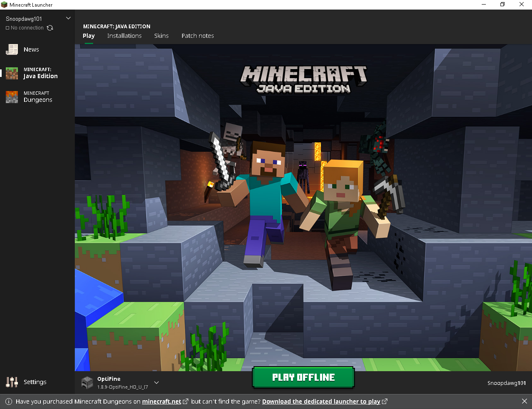Open the Settings label in sidebar
The height and width of the screenshot is (409, 532).
click(x=35, y=382)
